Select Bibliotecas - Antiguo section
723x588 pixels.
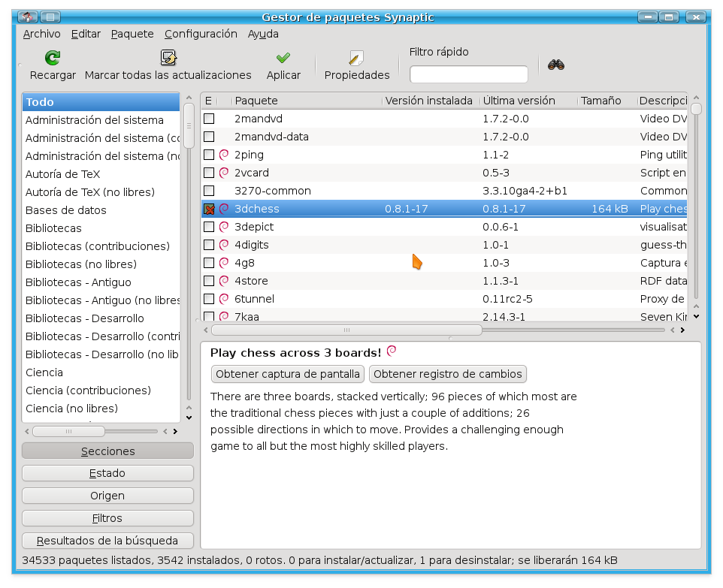tap(101, 282)
